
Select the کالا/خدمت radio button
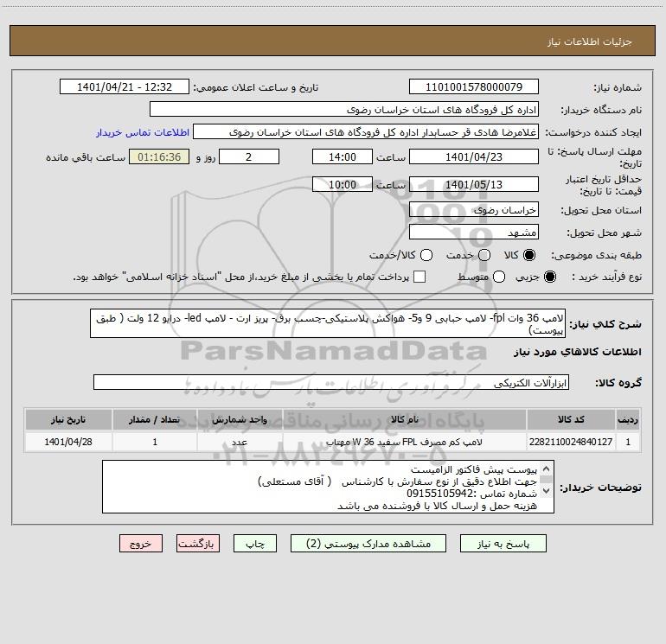pos(426,255)
